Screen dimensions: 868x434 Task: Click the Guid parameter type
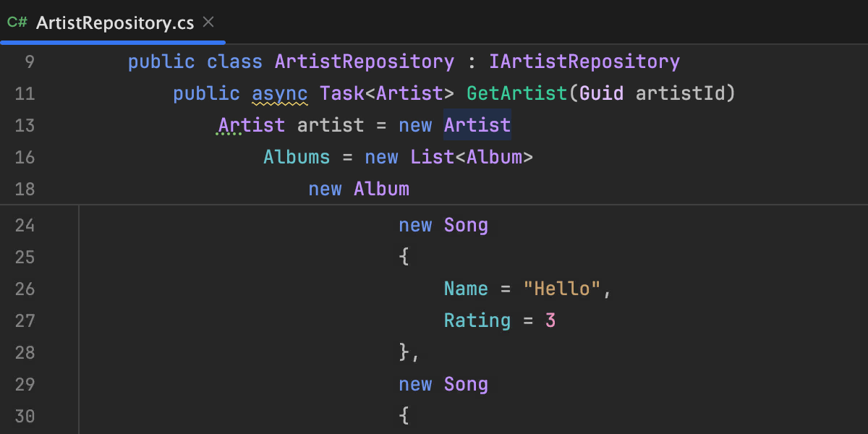coord(602,94)
